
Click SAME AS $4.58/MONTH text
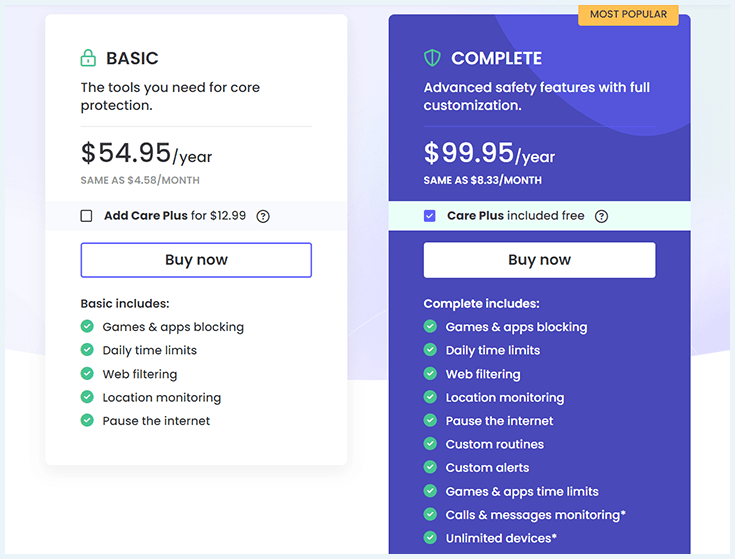(140, 180)
